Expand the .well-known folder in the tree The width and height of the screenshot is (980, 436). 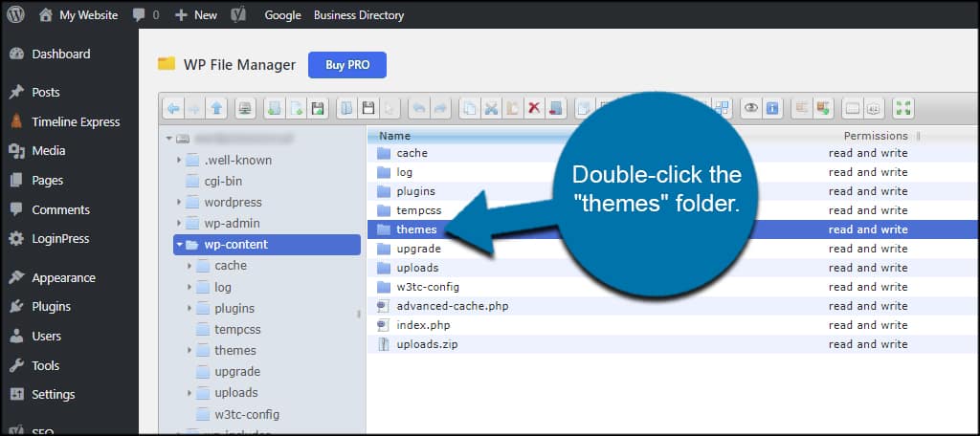click(x=179, y=161)
